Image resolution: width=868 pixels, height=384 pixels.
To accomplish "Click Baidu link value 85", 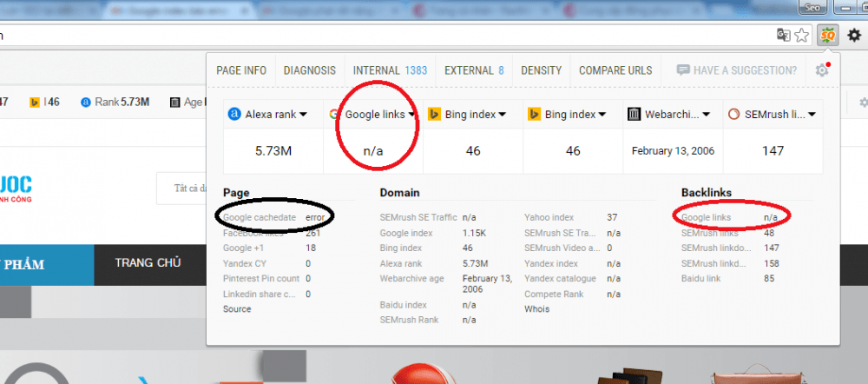I will pos(769,279).
